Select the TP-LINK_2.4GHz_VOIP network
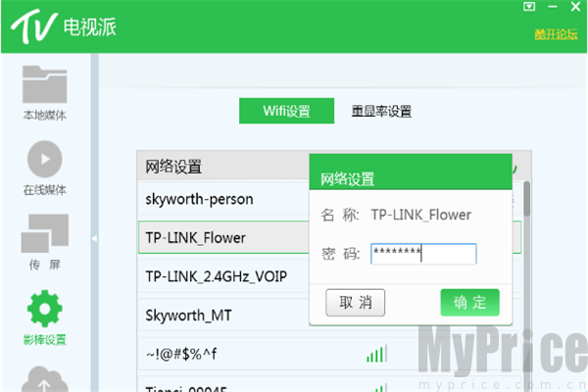The width and height of the screenshot is (588, 392). (223, 276)
